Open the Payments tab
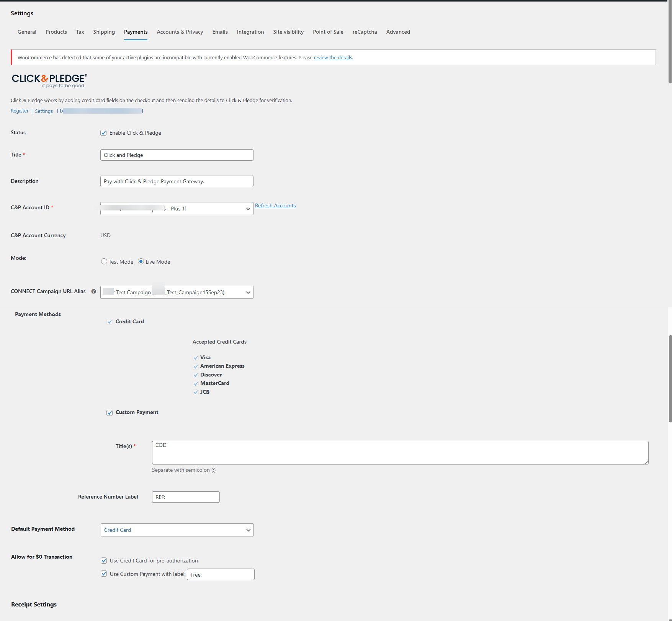The image size is (672, 621). [x=136, y=32]
